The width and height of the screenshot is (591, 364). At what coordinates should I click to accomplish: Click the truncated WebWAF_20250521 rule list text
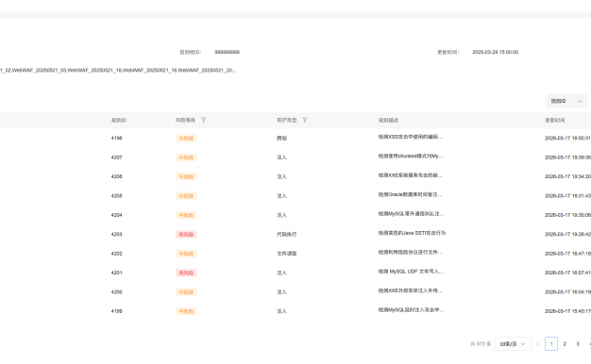point(118,71)
